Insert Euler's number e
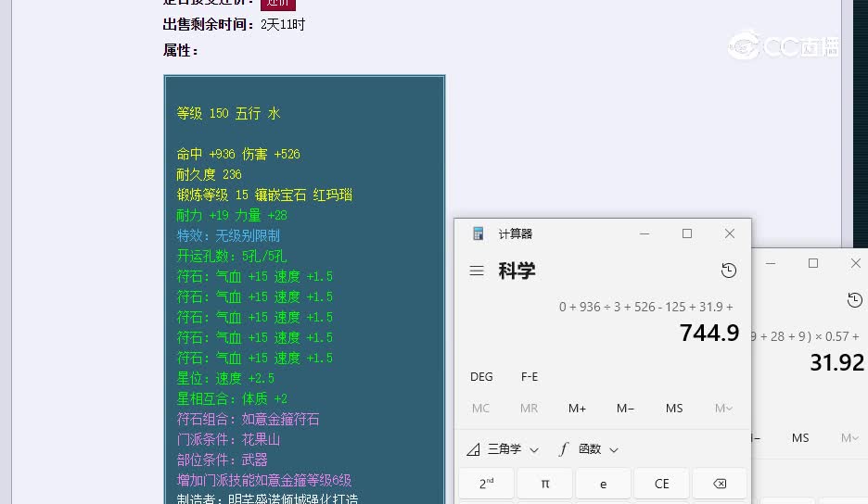Image resolution: width=868 pixels, height=504 pixels. [603, 484]
